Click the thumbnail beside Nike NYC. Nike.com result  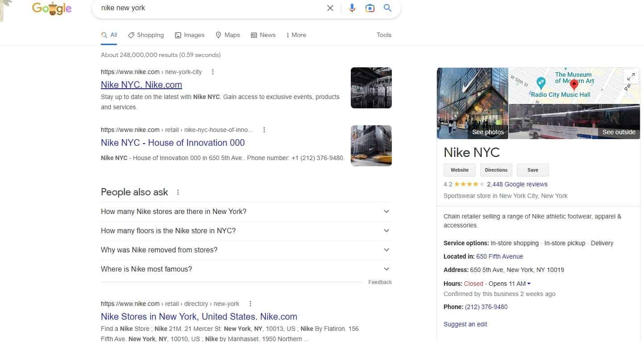pyautogui.click(x=371, y=88)
